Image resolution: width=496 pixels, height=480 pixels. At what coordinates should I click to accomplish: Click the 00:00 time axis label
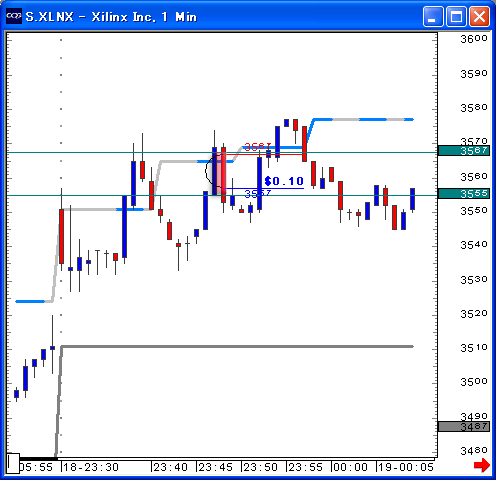[350, 467]
